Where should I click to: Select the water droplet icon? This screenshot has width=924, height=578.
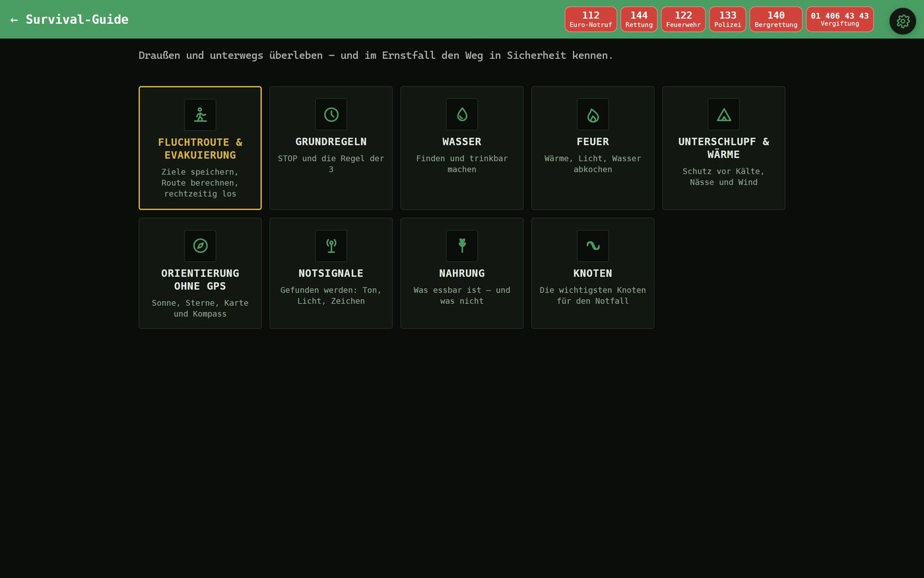461,114
